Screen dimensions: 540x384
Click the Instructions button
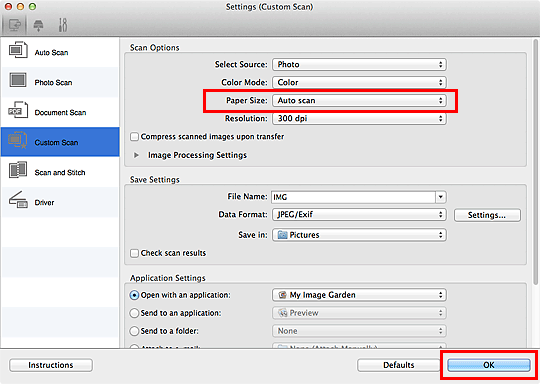tap(51, 365)
